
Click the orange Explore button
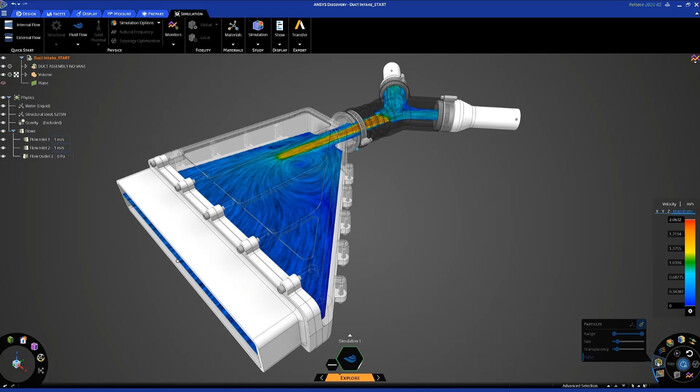(x=350, y=378)
